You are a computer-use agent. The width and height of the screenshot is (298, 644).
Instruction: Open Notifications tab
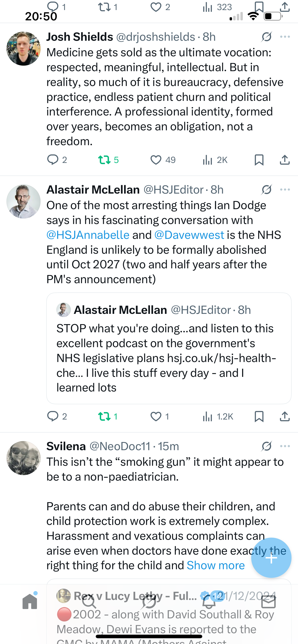point(209,602)
